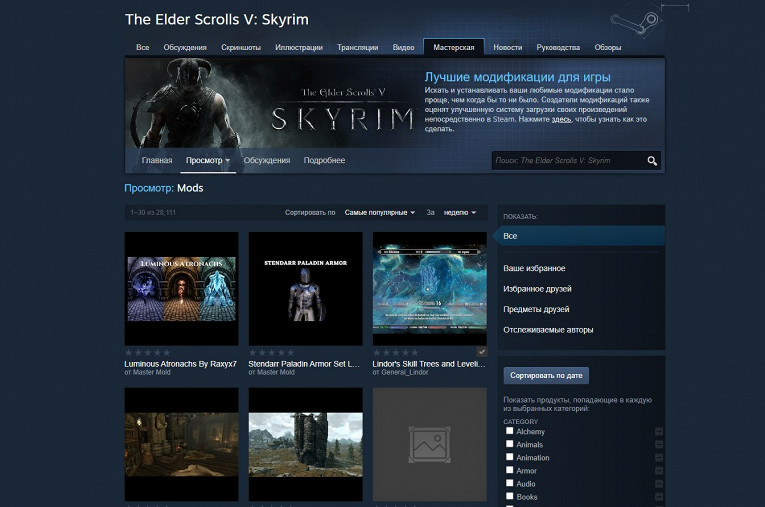Click Подробнее in the workshop menu
The image size is (765, 507).
[324, 161]
